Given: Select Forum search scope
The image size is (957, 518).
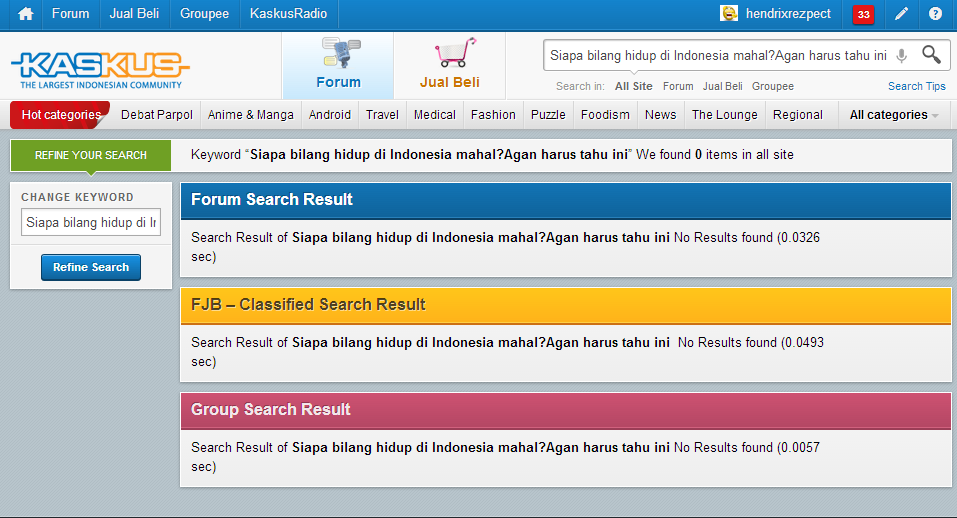Looking at the screenshot, I should (x=678, y=86).
